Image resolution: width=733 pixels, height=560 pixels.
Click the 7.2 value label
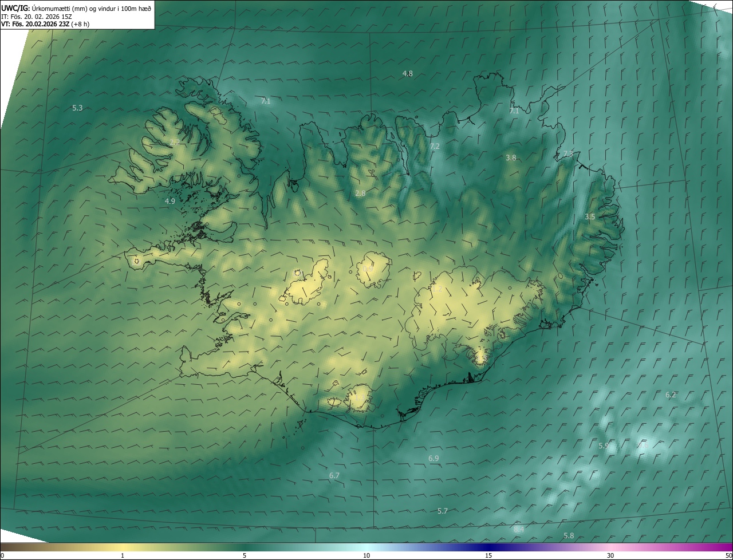coord(435,147)
